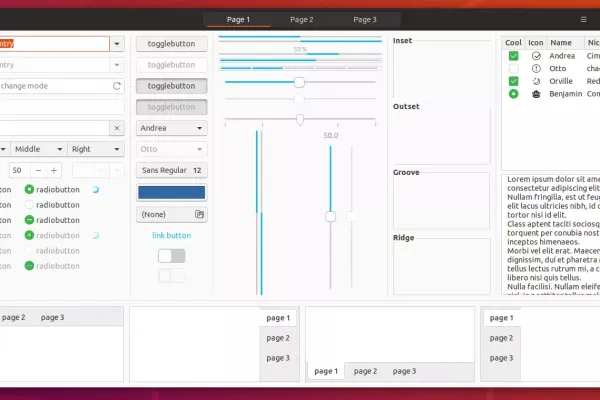Viewport: 600px width, 400px height.
Task: Open the dropdown arrow of the top entry combo
Action: (117, 44)
